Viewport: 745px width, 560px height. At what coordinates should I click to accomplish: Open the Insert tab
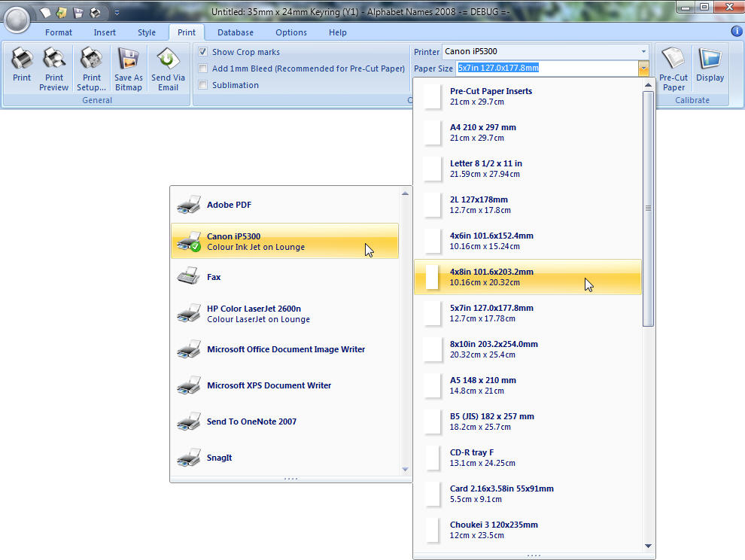(105, 32)
